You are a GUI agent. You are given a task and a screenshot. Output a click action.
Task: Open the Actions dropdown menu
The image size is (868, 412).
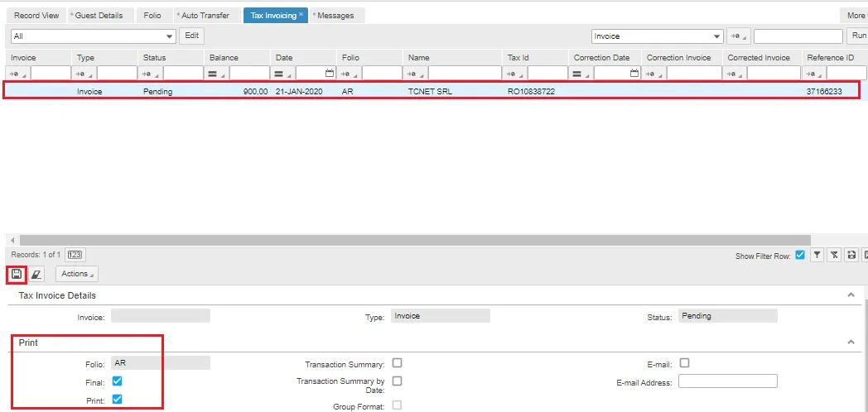pos(76,274)
